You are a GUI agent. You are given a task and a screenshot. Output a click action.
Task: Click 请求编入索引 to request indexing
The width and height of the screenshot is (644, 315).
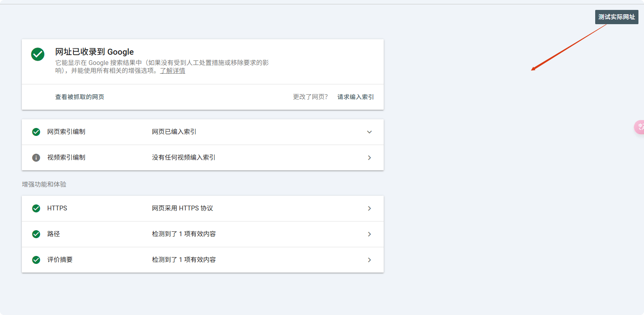click(x=356, y=97)
